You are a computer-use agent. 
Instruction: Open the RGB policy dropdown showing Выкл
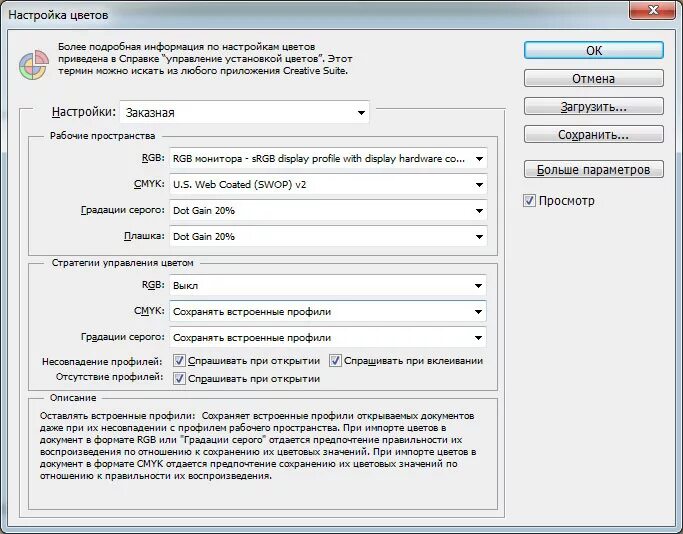tap(328, 286)
